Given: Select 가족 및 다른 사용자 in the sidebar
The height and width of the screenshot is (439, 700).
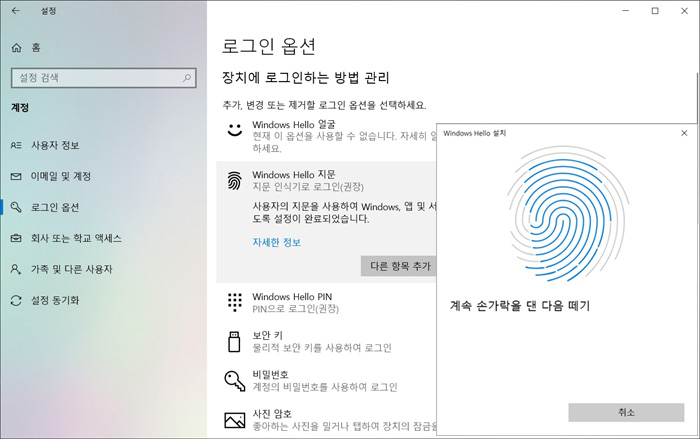Looking at the screenshot, I should pos(104,269).
